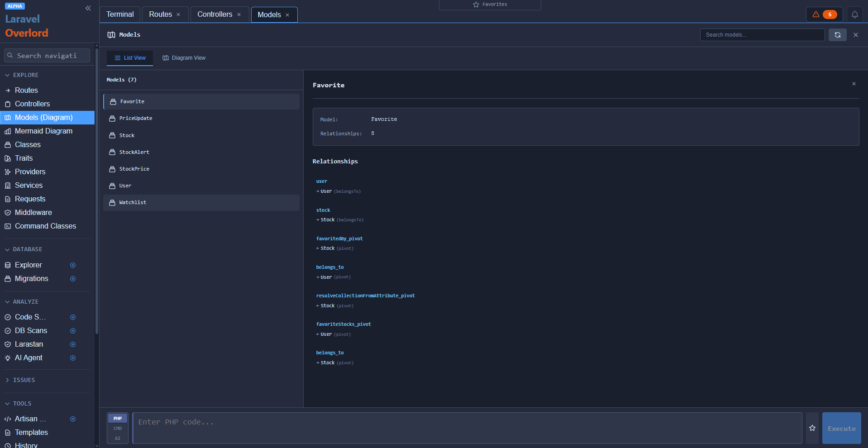Image resolution: width=868 pixels, height=448 pixels.
Task: Open the favoritedBy_pivot relationship
Action: click(x=339, y=238)
